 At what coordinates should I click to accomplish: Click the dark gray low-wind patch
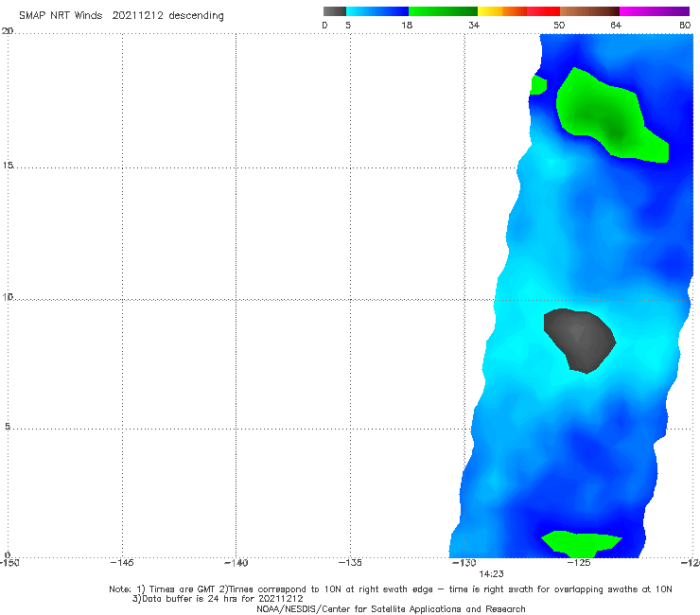pyautogui.click(x=579, y=340)
